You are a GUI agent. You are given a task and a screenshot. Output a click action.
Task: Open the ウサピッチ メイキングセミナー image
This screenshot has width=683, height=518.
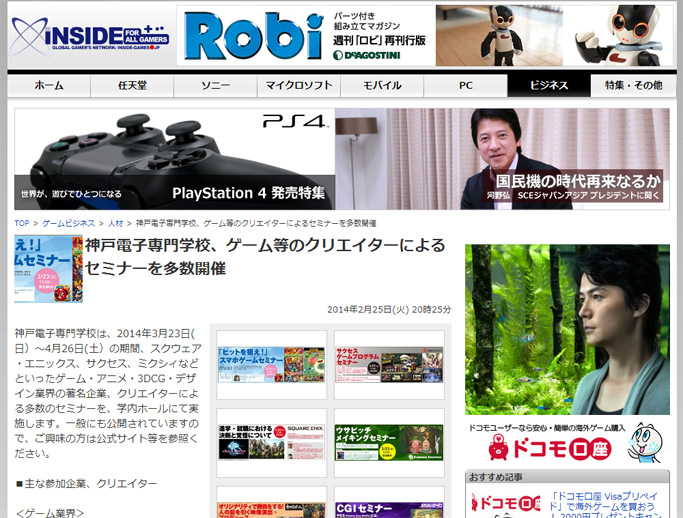tap(389, 443)
